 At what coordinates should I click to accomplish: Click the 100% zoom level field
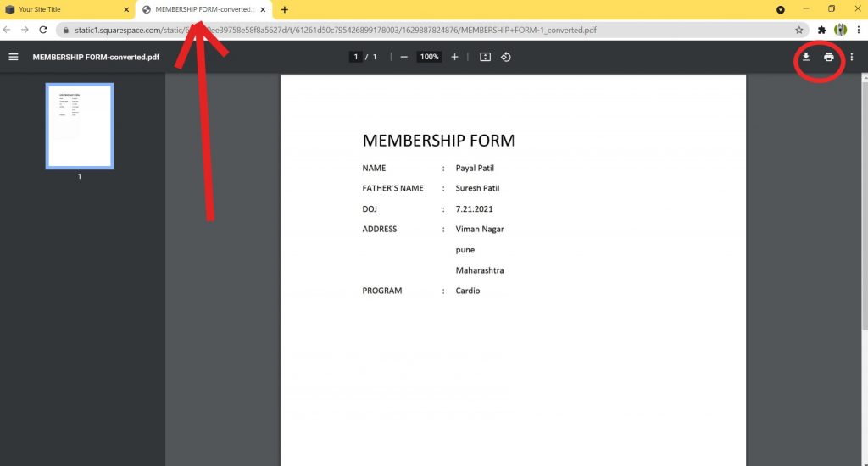pos(429,57)
